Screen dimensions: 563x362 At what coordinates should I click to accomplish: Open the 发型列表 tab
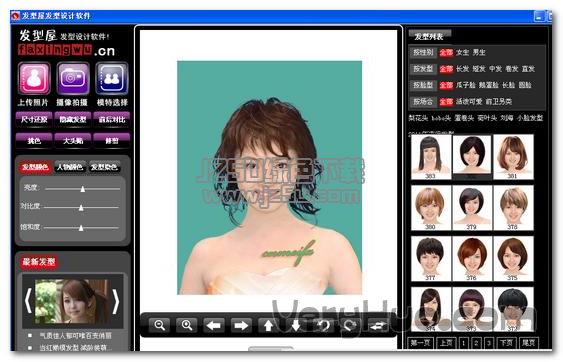pos(429,36)
